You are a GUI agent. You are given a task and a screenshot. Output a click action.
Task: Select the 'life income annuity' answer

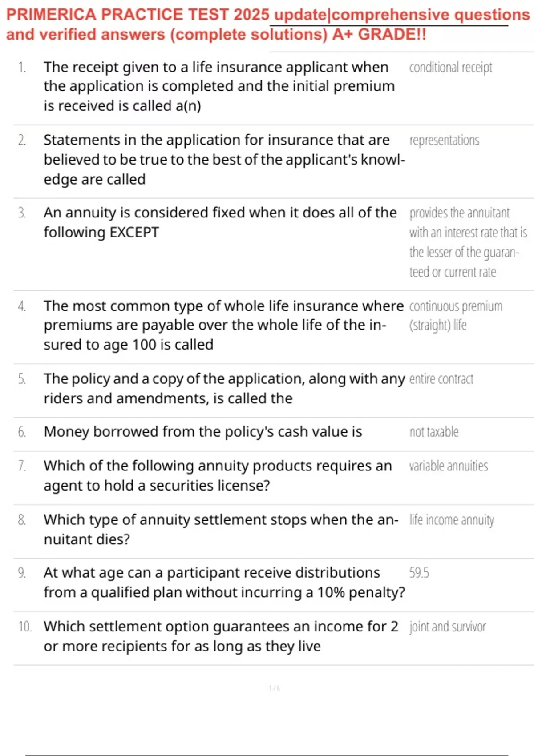(x=452, y=520)
